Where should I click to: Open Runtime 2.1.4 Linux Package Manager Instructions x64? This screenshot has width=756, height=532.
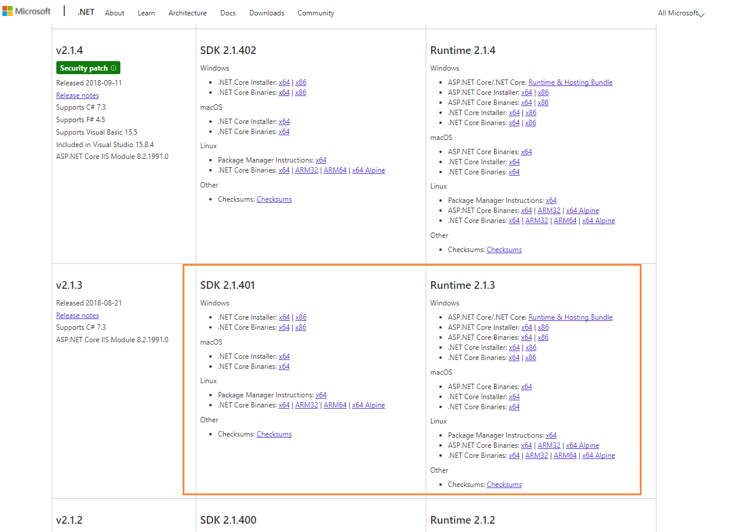click(551, 200)
